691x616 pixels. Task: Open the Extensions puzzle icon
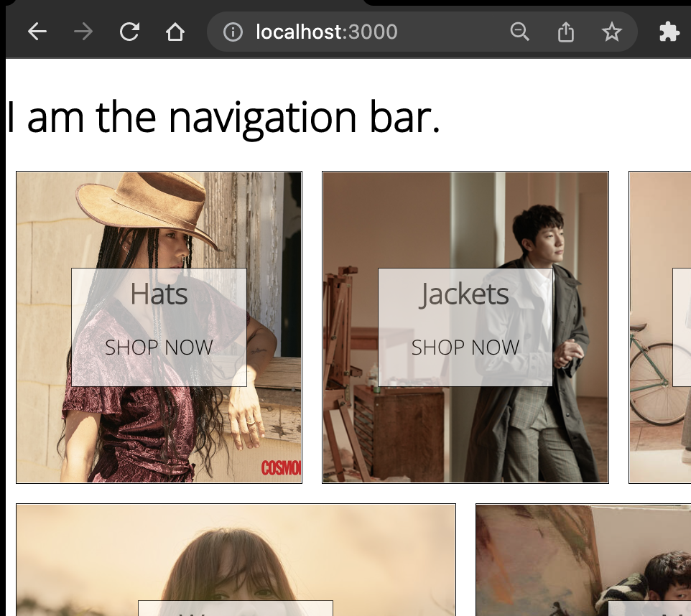coord(669,32)
